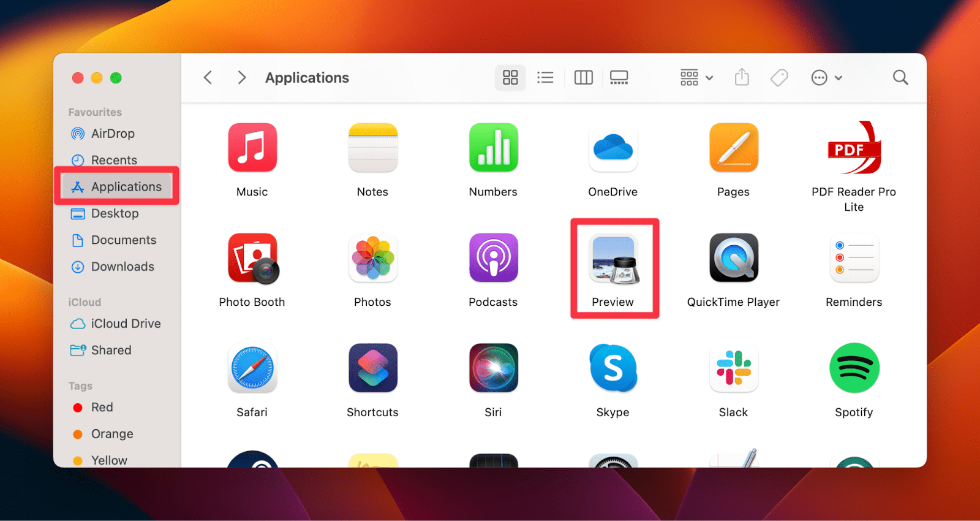The height and width of the screenshot is (521, 980).
Task: Select the Preview app icon
Action: coord(614,259)
